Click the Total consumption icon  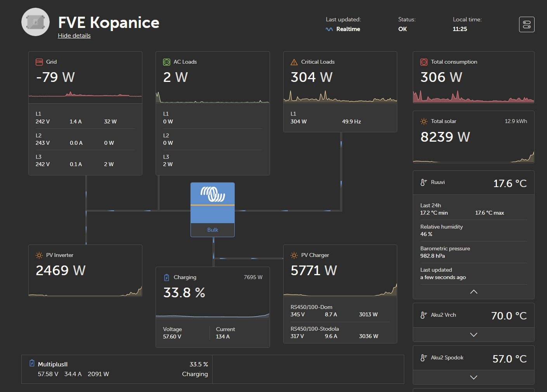424,62
